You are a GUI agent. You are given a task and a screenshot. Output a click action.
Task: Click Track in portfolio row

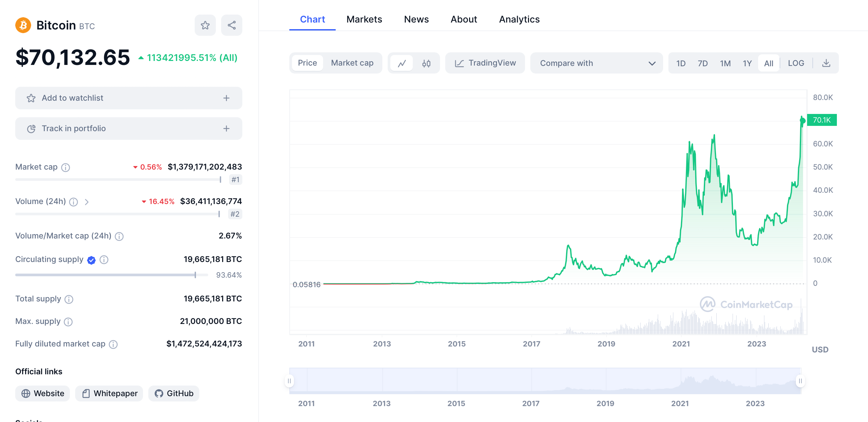(x=128, y=129)
